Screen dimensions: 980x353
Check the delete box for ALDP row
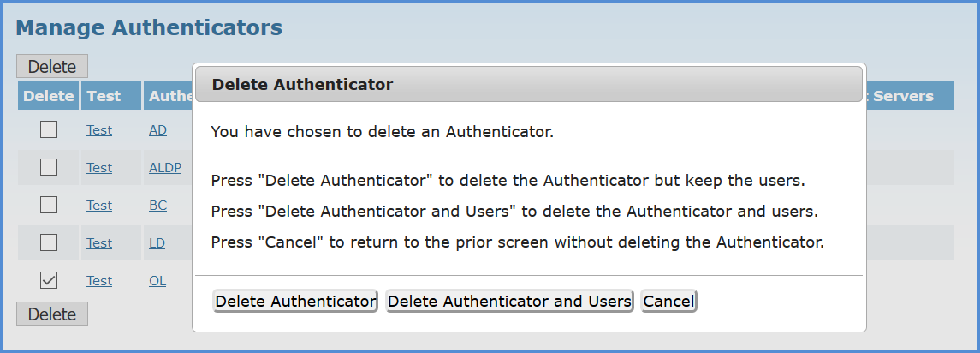49,167
